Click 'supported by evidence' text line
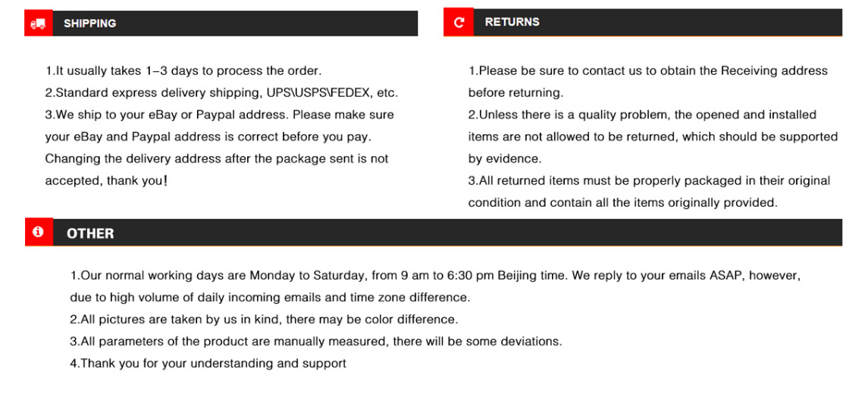 tap(504, 159)
